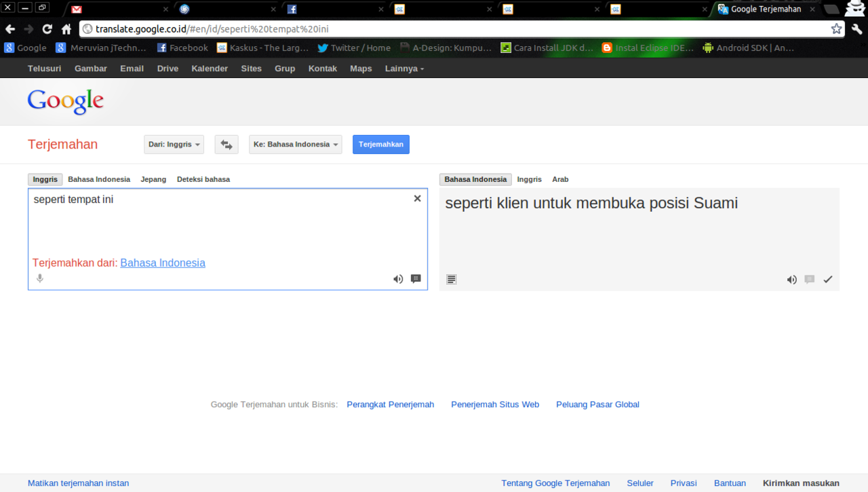
Task: Open the new tab button
Action: (x=831, y=10)
